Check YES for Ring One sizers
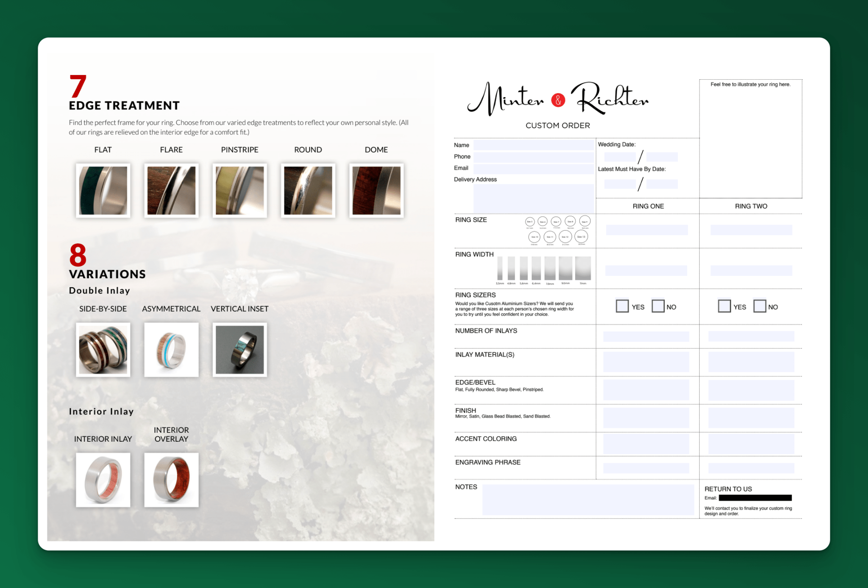 tap(622, 306)
